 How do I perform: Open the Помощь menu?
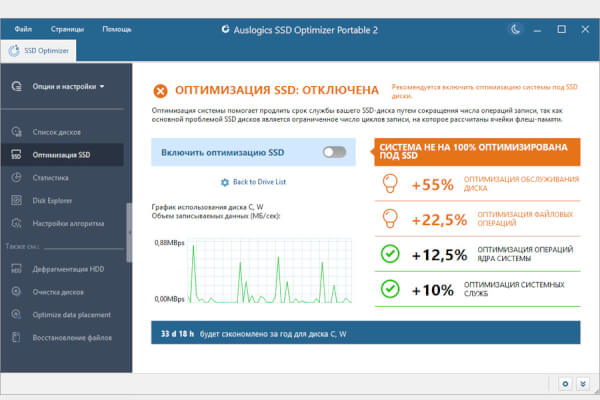[117, 29]
